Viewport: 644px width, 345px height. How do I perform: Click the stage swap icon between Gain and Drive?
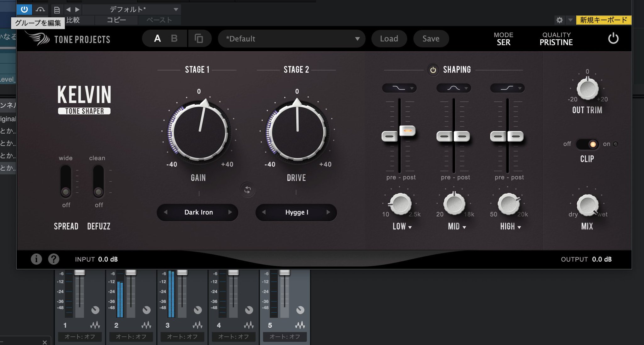point(247,190)
